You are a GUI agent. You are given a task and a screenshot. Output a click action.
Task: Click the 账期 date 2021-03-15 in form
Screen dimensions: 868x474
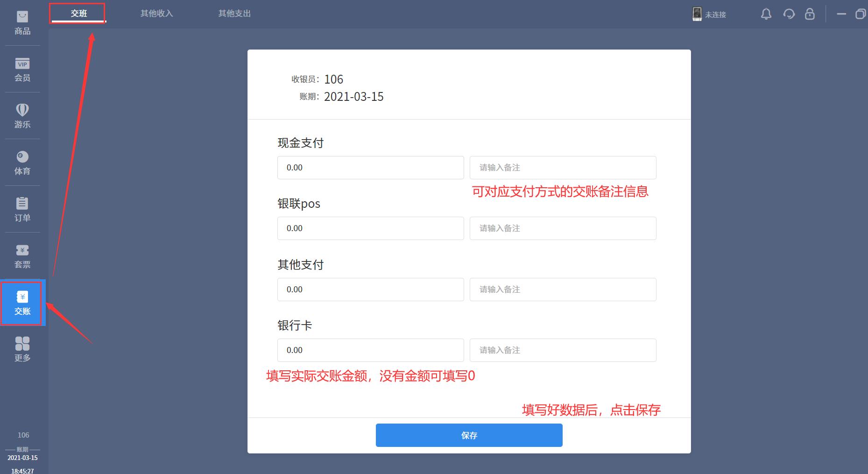(x=354, y=97)
